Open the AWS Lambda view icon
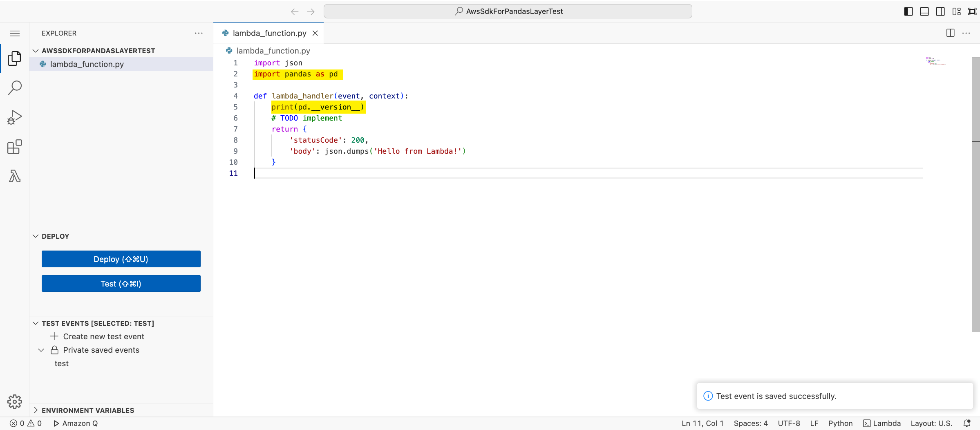The height and width of the screenshot is (430, 980). pyautogui.click(x=15, y=176)
